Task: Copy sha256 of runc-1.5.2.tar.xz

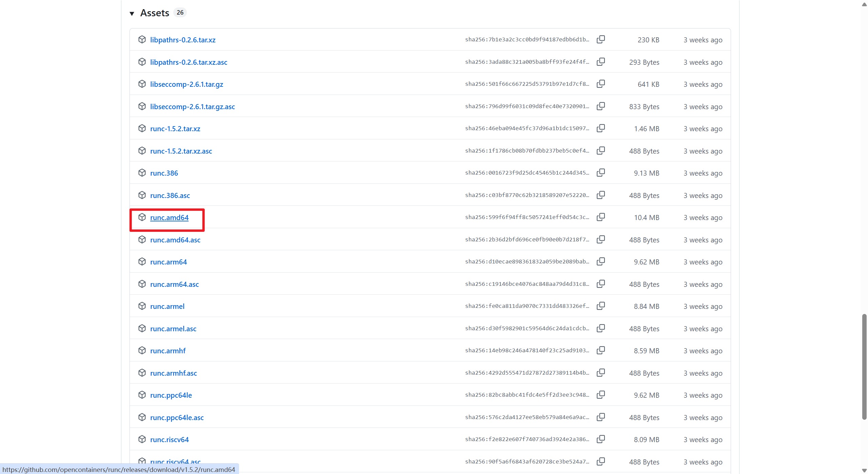Action: [600, 128]
